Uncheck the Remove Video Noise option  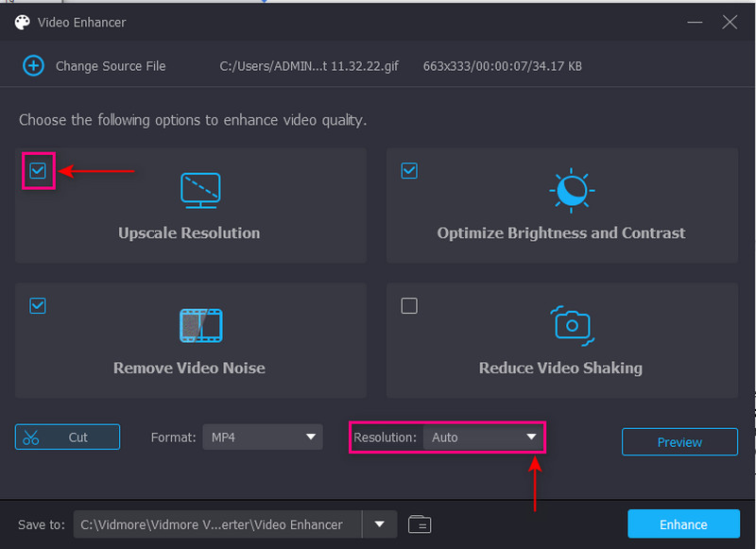(38, 305)
